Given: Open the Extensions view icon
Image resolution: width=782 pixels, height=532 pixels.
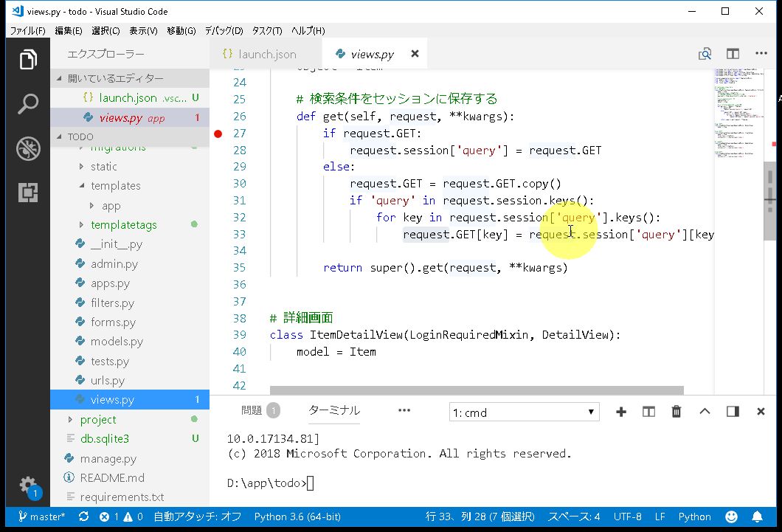Looking at the screenshot, I should click(28, 193).
